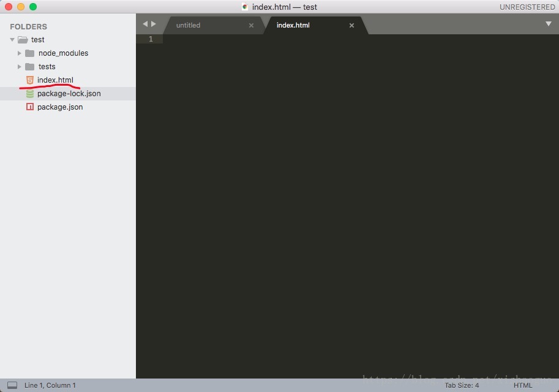This screenshot has height=392, width=559.
Task: Click the package.json npm icon
Action: coord(30,107)
